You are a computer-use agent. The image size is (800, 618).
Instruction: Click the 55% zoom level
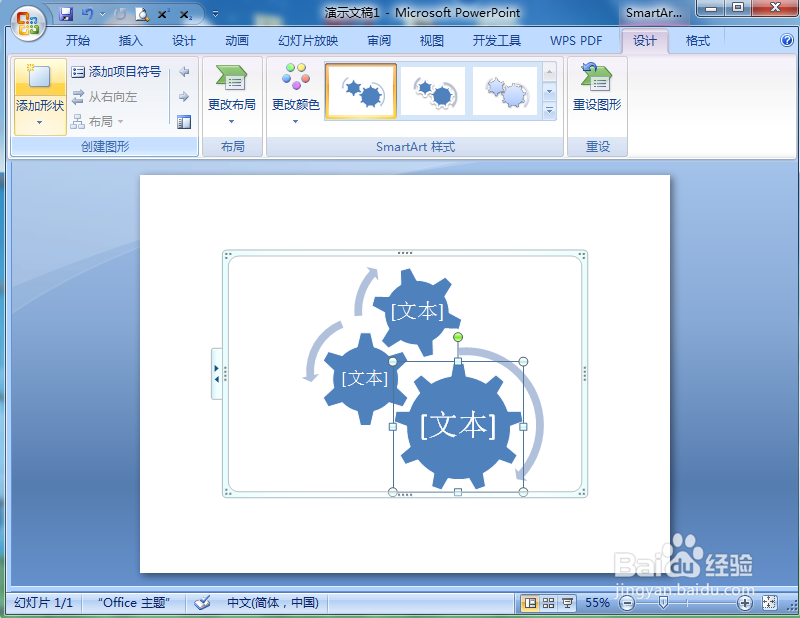pos(597,603)
